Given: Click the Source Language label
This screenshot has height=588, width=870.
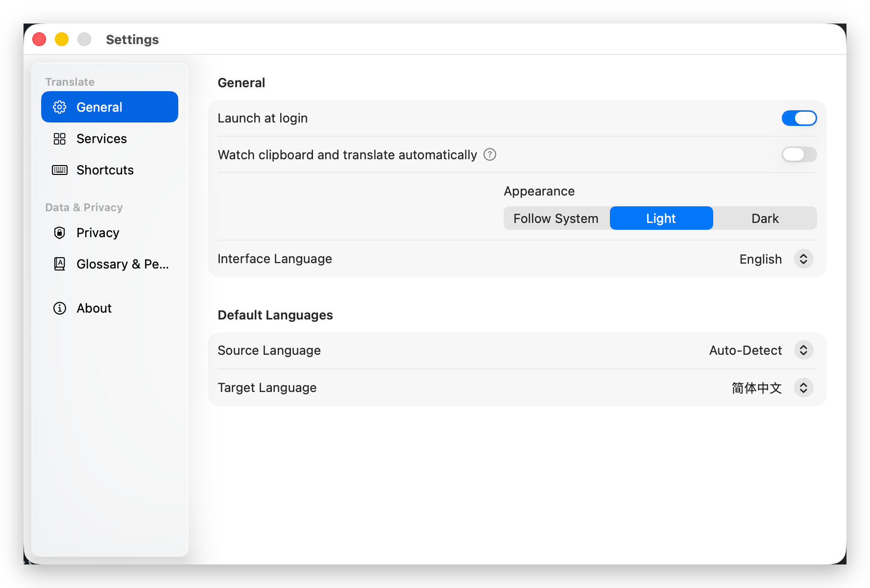Looking at the screenshot, I should click(269, 350).
